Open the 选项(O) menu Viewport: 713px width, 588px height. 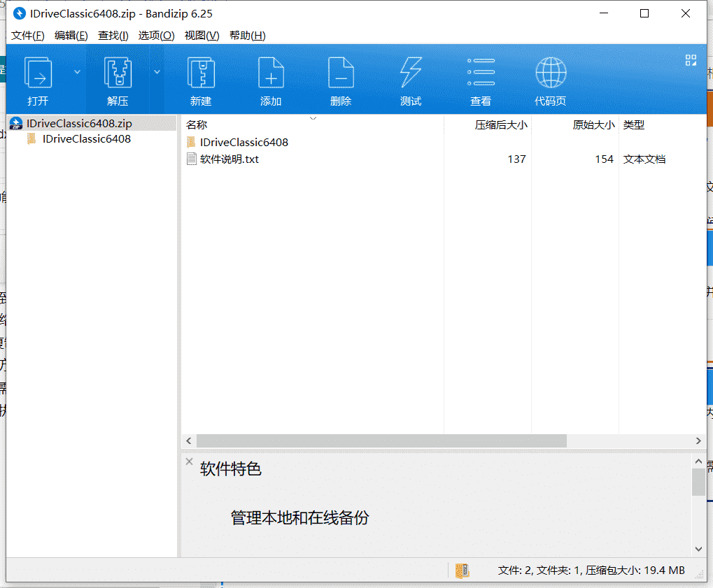click(x=157, y=36)
